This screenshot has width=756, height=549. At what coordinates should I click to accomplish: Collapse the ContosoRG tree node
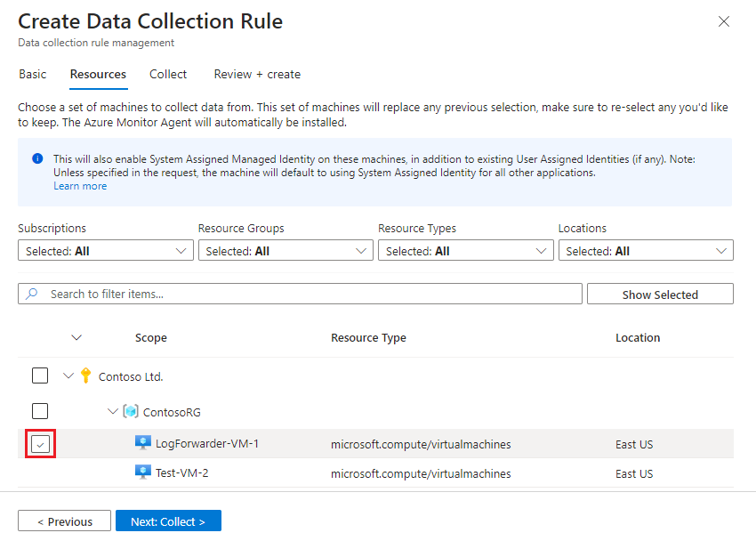[x=113, y=411]
